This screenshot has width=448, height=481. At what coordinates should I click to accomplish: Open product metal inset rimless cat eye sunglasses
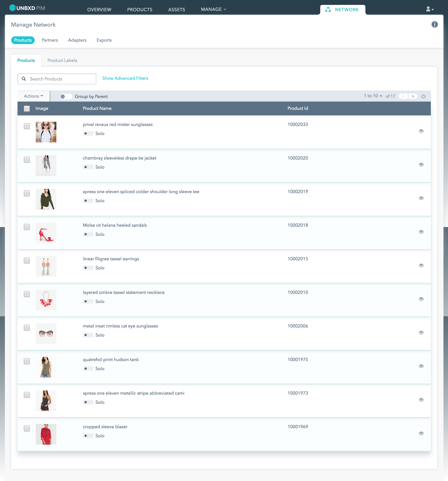[x=121, y=326]
